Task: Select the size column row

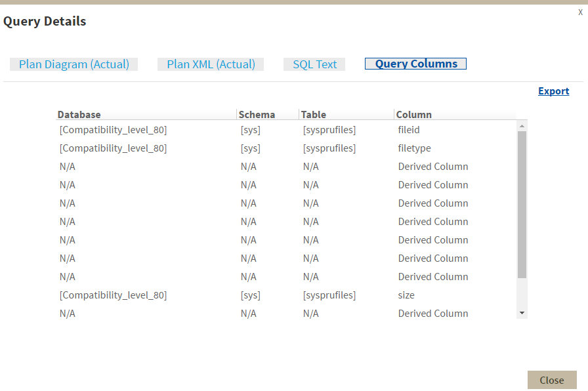Action: coord(406,295)
